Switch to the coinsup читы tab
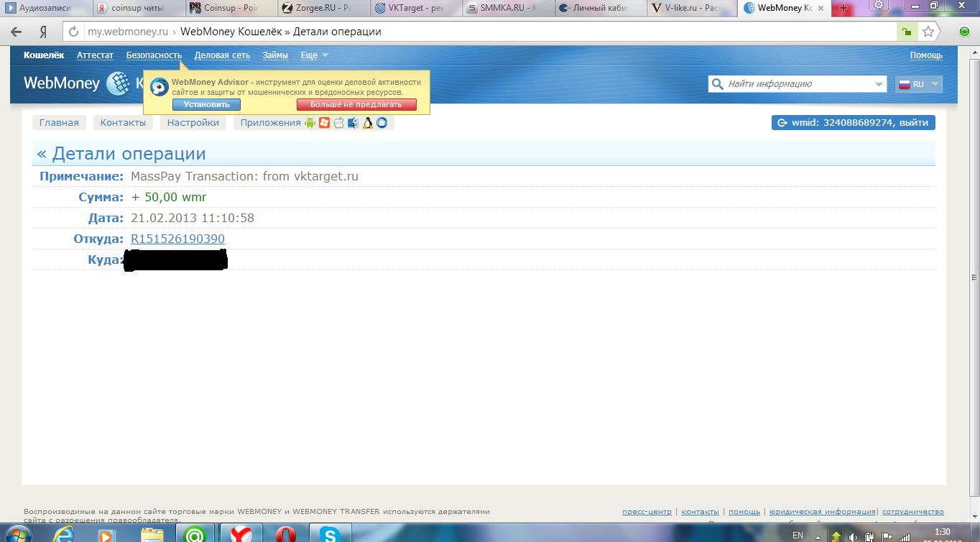The width and height of the screenshot is (980, 542). click(x=137, y=8)
